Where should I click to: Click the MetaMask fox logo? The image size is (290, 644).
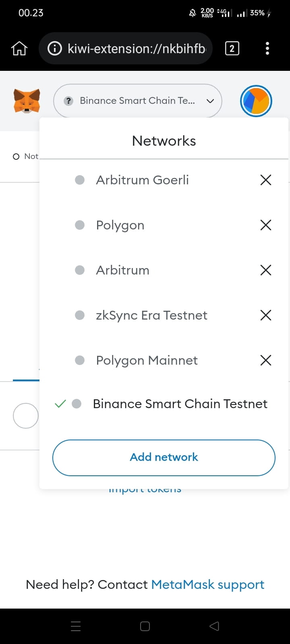27,101
